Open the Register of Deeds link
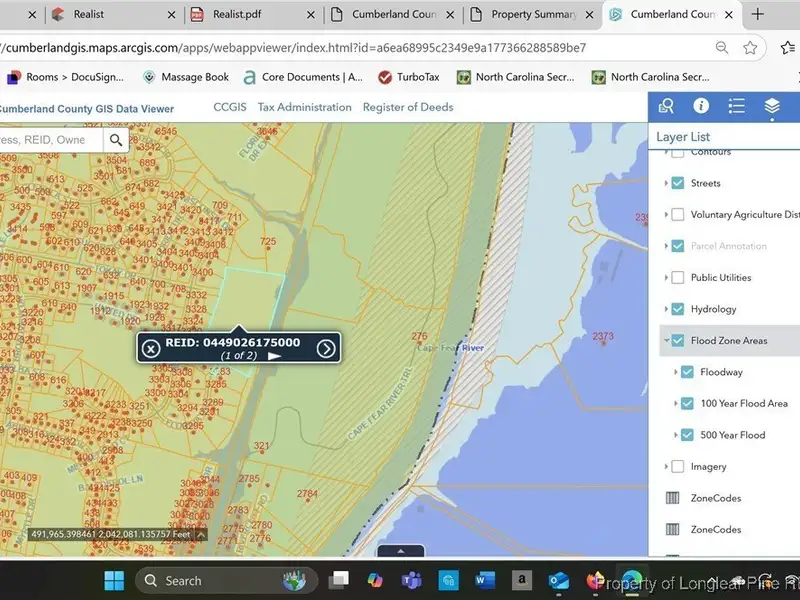This screenshot has height=600, width=800. pyautogui.click(x=407, y=107)
